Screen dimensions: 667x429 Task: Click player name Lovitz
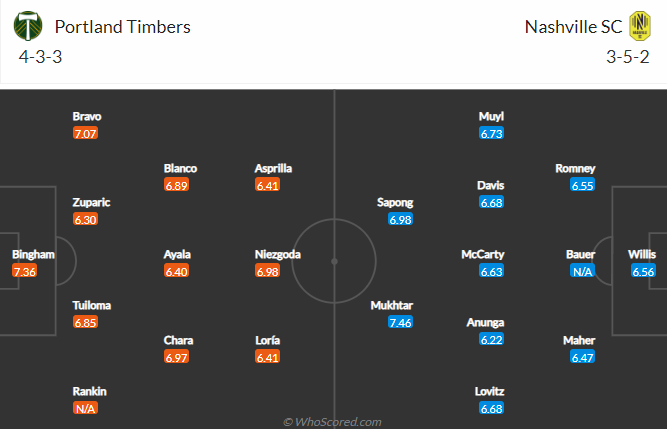pos(490,391)
